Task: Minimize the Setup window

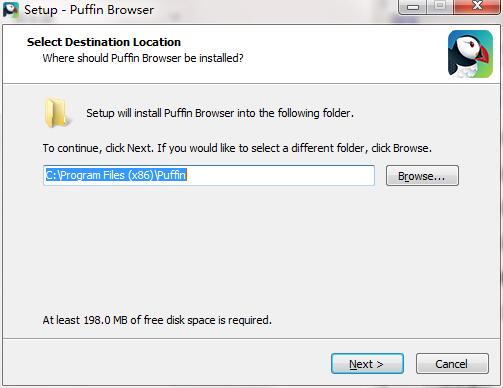Action: click(413, 7)
